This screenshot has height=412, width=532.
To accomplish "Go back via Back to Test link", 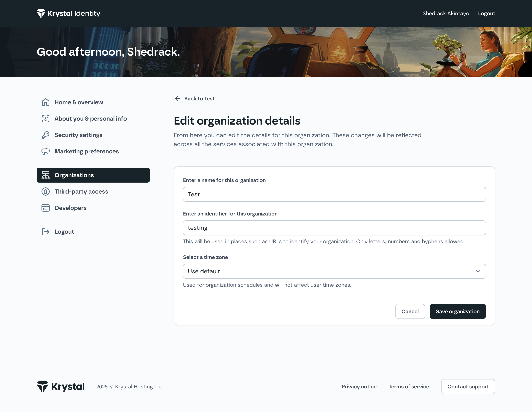I will [x=194, y=99].
